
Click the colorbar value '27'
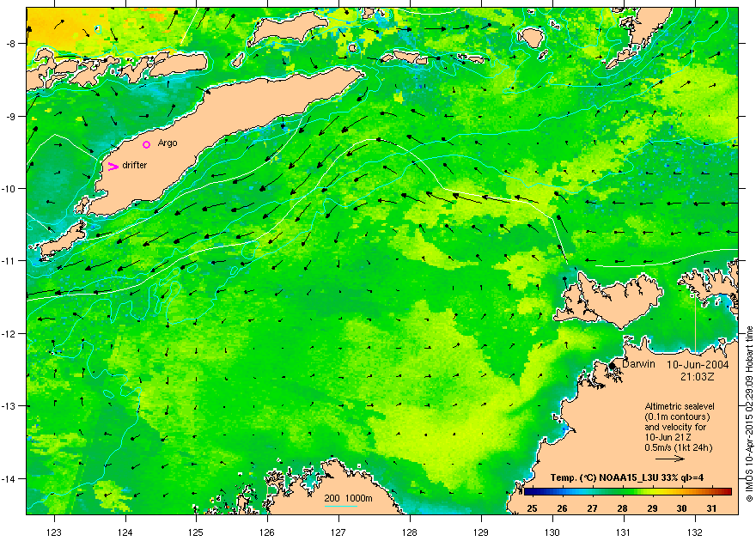coord(592,508)
